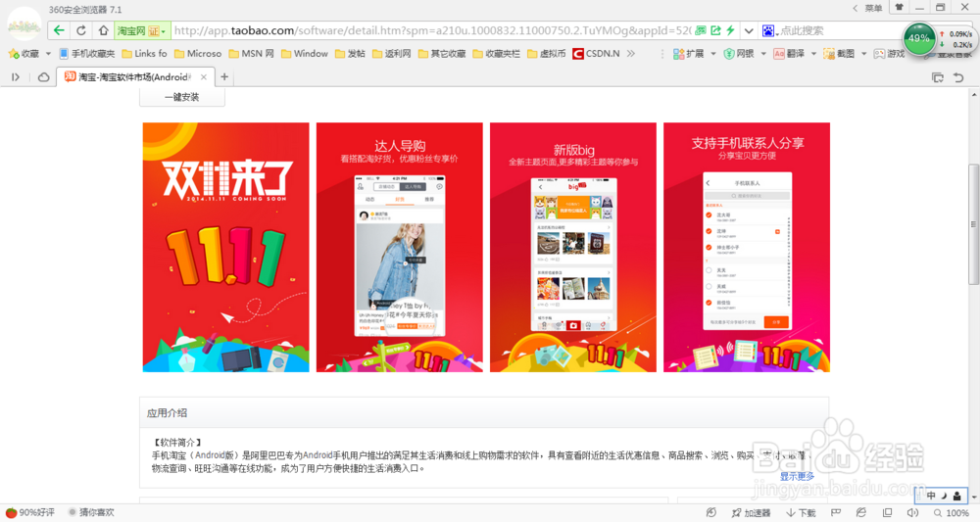The height and width of the screenshot is (522, 980).
Task: Close the 淘宝软件市场 tab
Action: point(204,77)
